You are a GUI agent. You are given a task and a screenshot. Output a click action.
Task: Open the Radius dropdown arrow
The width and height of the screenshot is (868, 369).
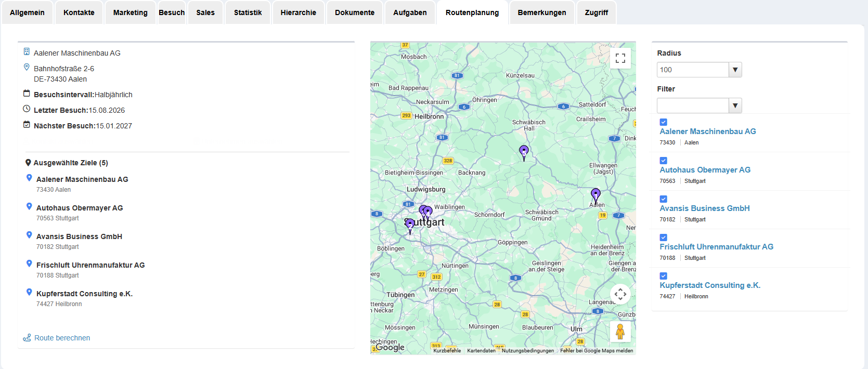(735, 70)
